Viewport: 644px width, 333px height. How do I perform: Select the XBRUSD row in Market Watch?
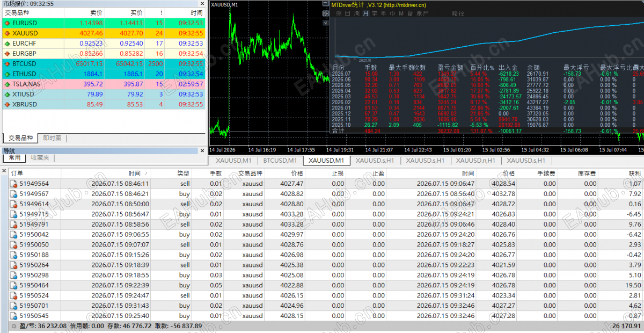click(x=104, y=105)
